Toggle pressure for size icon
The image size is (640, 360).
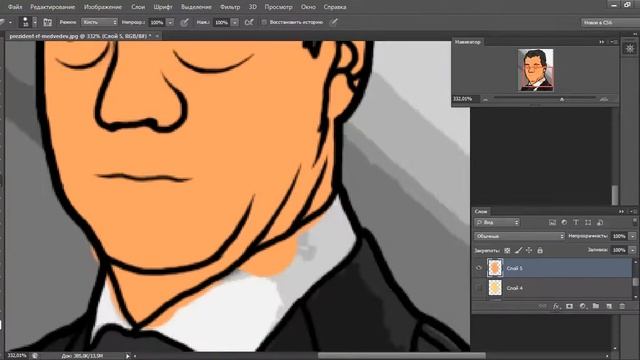click(x=334, y=22)
